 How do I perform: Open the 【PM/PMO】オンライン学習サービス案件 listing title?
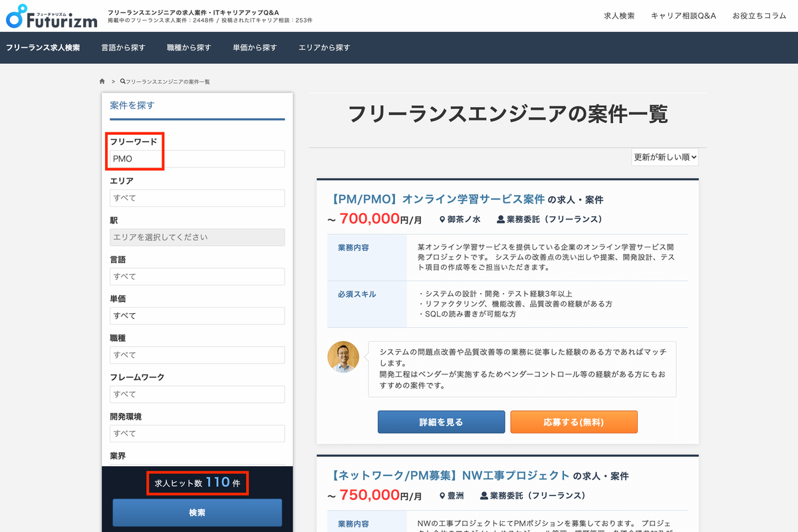pyautogui.click(x=438, y=199)
